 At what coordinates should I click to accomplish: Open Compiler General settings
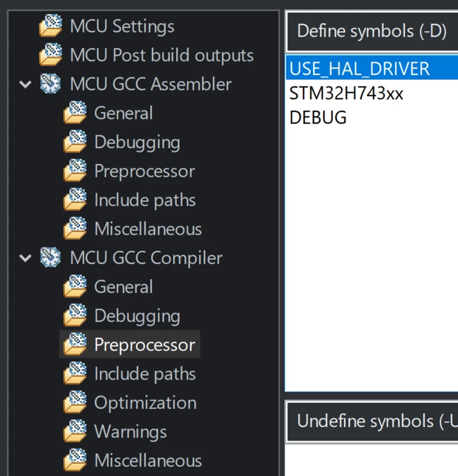tap(124, 286)
